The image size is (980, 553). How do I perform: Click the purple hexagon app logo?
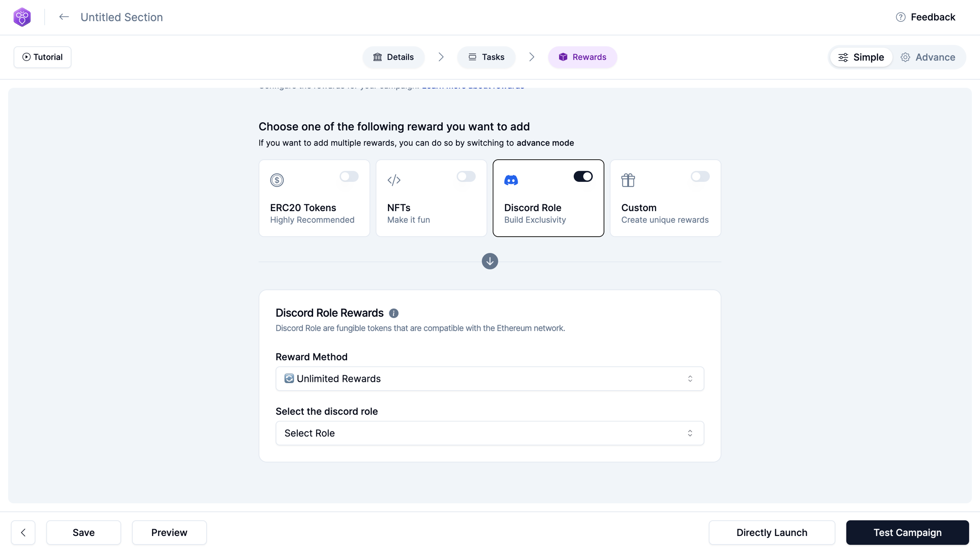point(22,17)
